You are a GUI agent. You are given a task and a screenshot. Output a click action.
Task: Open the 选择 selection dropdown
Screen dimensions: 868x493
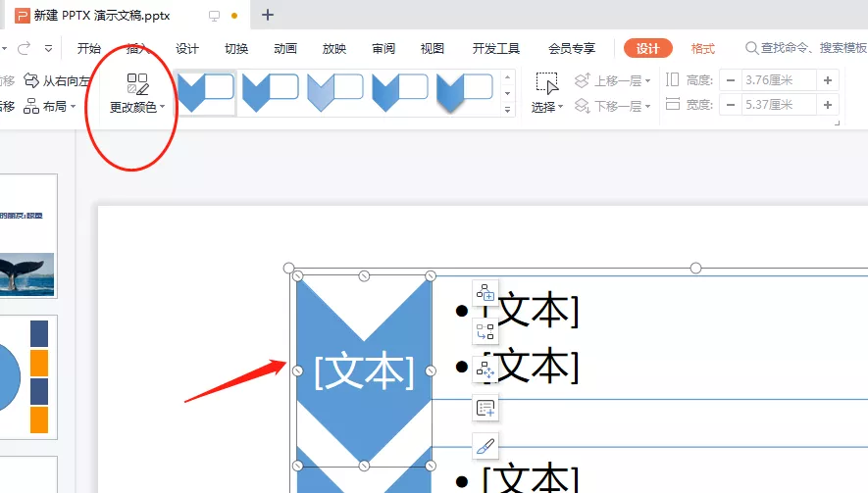547,93
